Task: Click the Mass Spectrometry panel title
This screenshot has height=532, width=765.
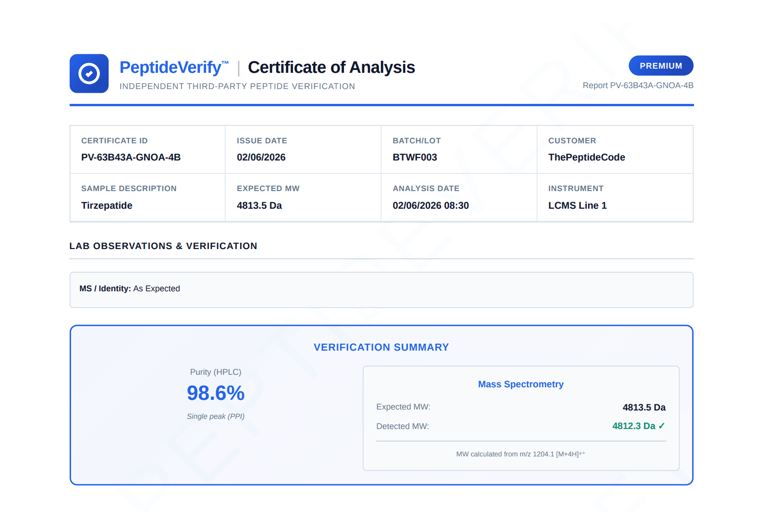Action: coord(521,384)
